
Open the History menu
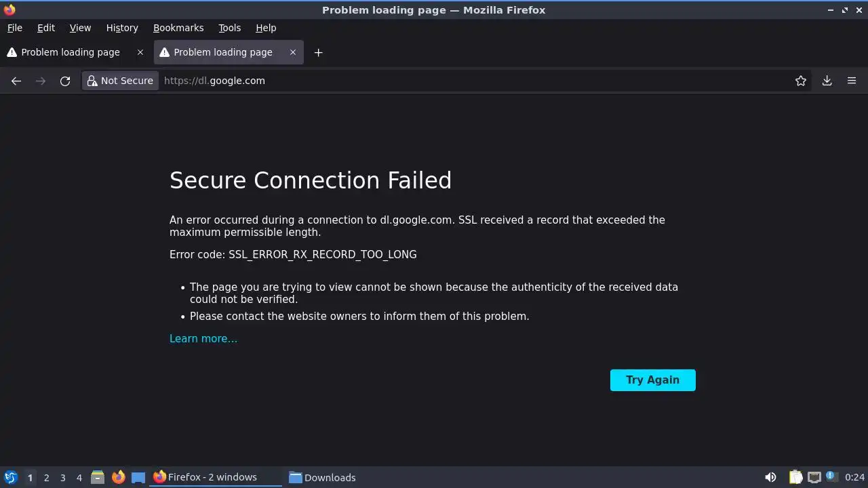coord(122,28)
